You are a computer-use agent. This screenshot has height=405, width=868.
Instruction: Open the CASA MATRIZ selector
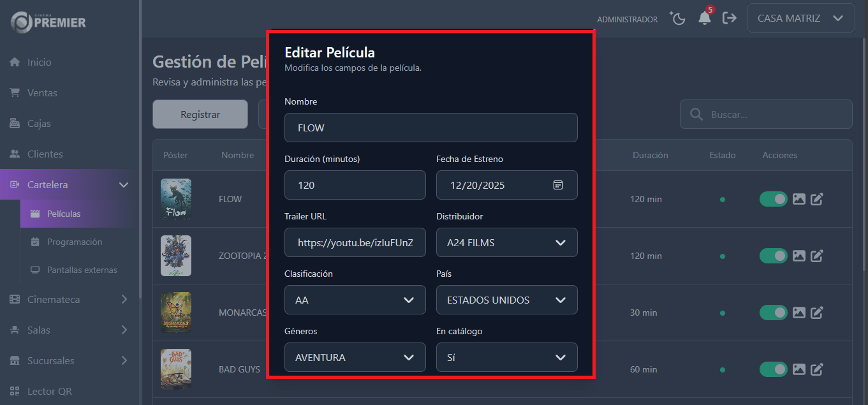click(800, 17)
